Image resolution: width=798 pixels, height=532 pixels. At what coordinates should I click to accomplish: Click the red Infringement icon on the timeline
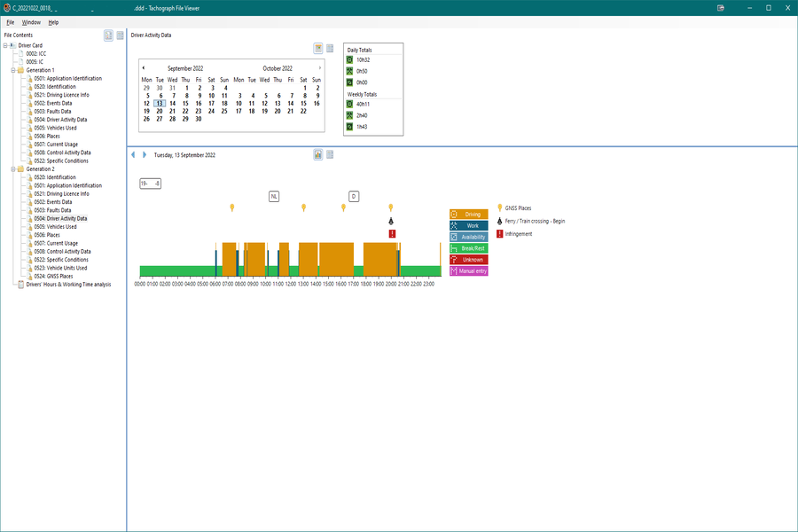point(391,234)
